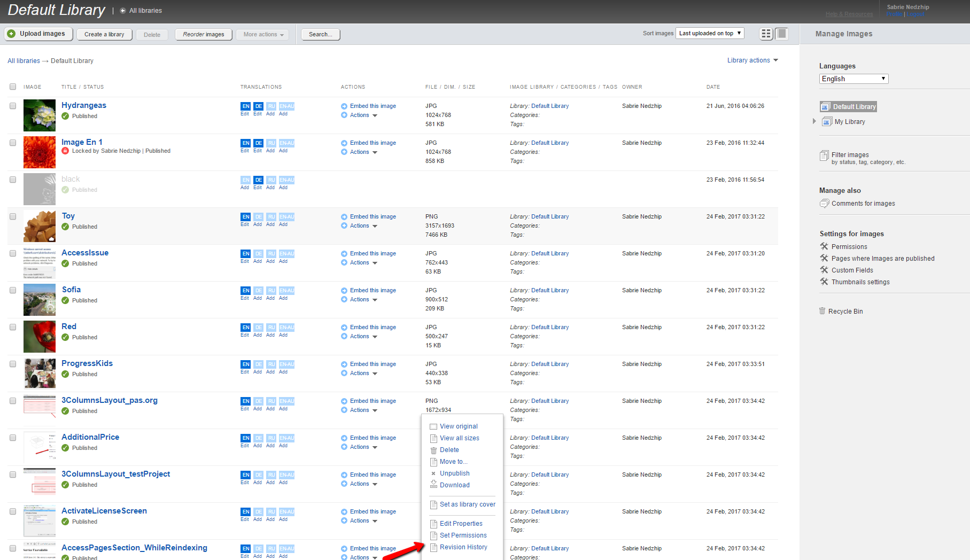Click the embed icon for Hydrangeas

click(344, 106)
